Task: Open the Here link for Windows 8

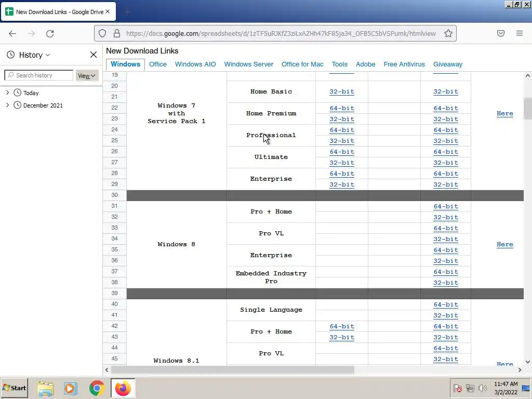Action: pos(504,244)
